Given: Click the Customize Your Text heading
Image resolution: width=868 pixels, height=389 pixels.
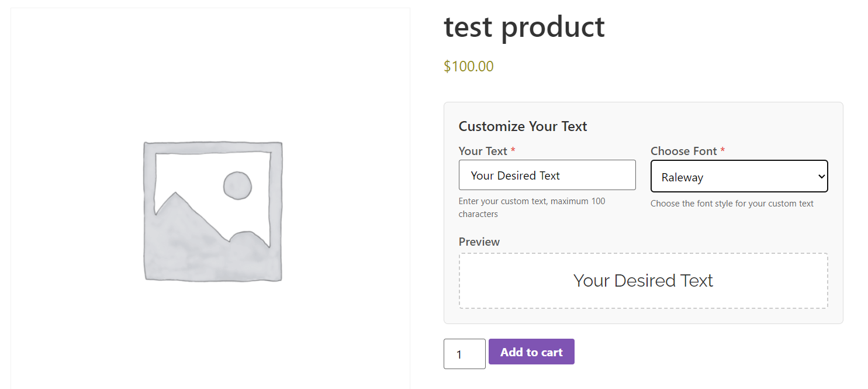Looking at the screenshot, I should (x=523, y=126).
